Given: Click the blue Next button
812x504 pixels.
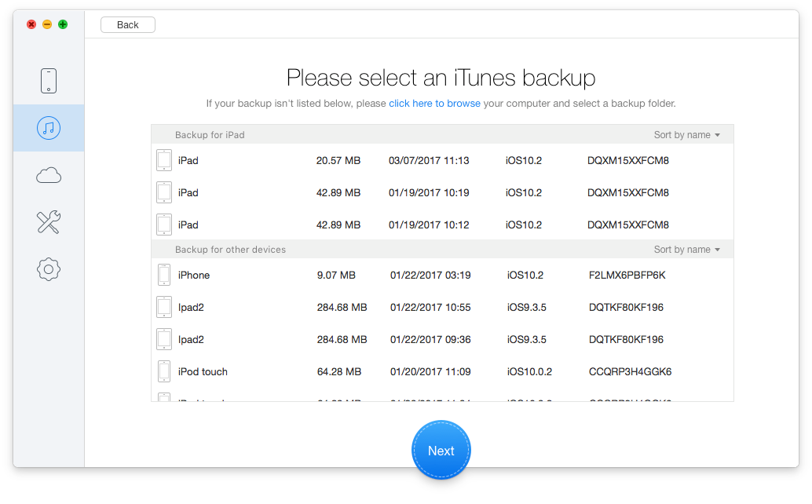Looking at the screenshot, I should [441, 450].
